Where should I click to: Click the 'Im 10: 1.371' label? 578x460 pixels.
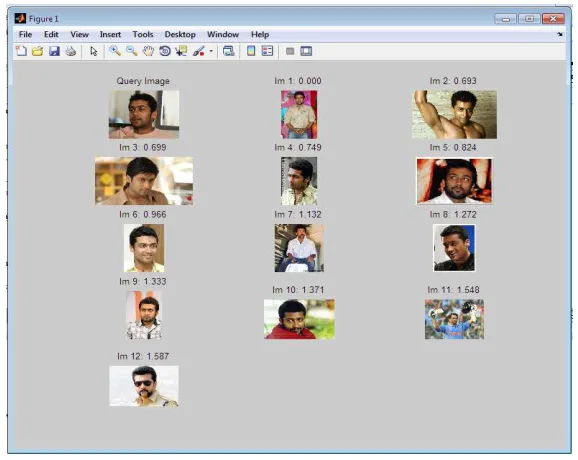point(298,290)
